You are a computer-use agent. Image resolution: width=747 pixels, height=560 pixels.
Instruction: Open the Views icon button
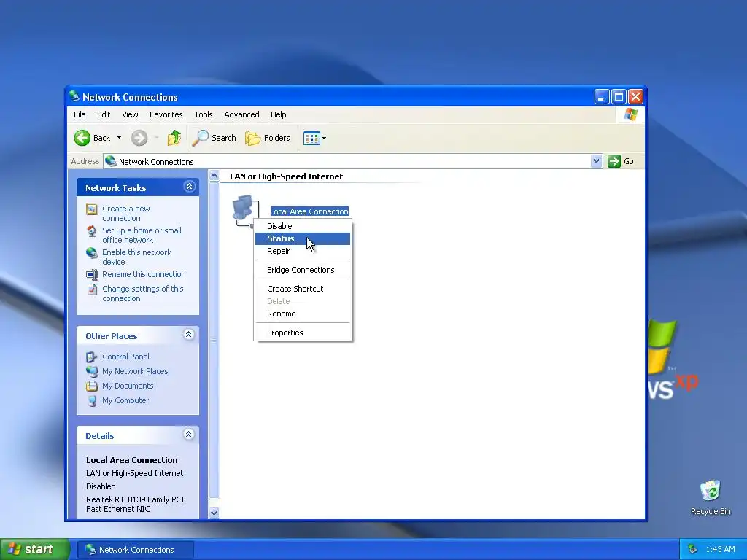tap(311, 139)
